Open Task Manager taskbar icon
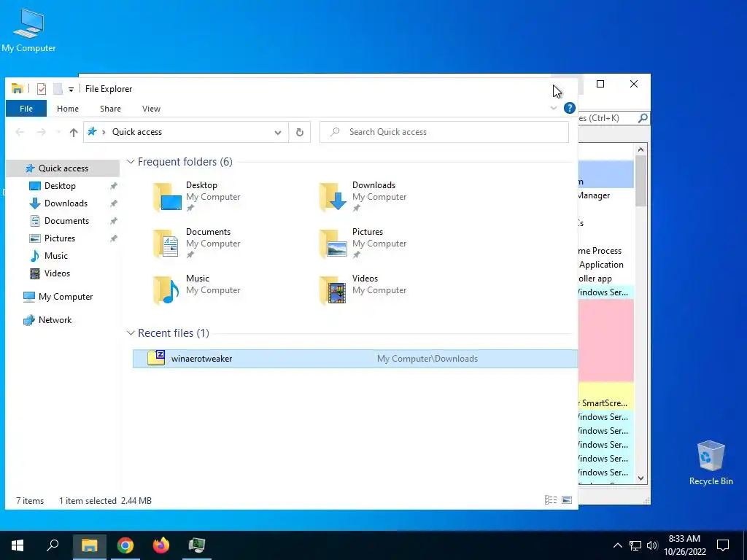This screenshot has width=747, height=560. (197, 545)
